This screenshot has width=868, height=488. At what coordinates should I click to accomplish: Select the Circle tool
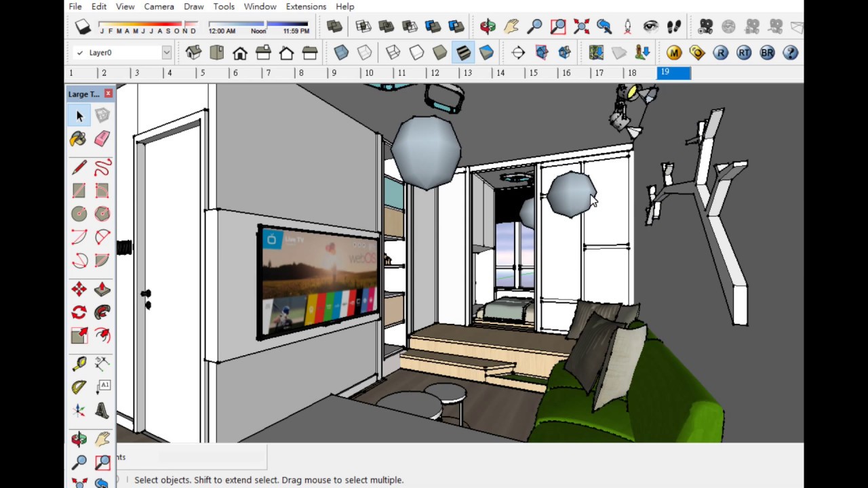pos(79,214)
